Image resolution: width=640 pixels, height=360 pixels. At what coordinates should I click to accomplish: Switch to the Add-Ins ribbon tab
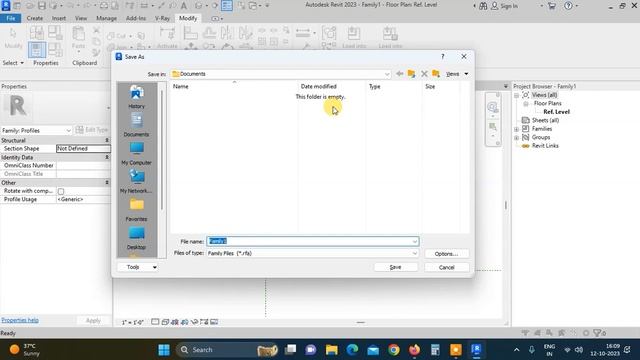pos(136,18)
